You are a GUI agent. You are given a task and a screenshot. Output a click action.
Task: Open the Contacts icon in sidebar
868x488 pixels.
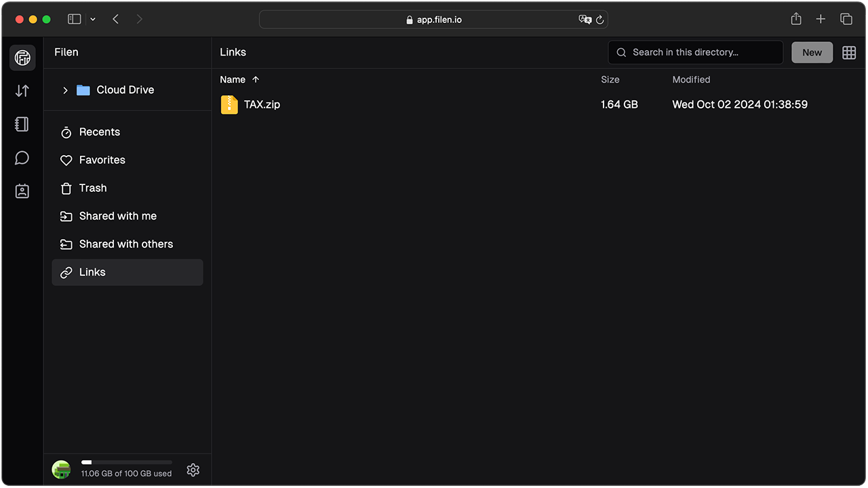(x=22, y=191)
